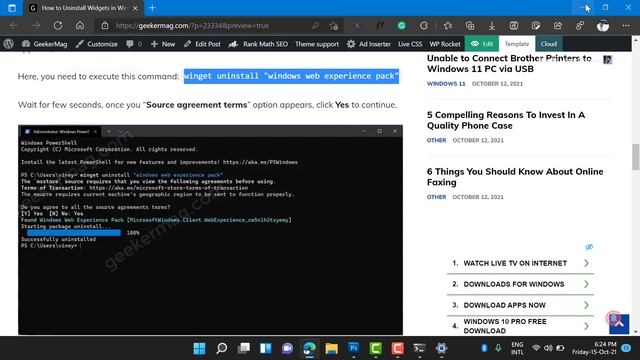Viewport: 640px width, 360px height.
Task: Open Teams Chat on the taskbar
Action: click(287, 348)
